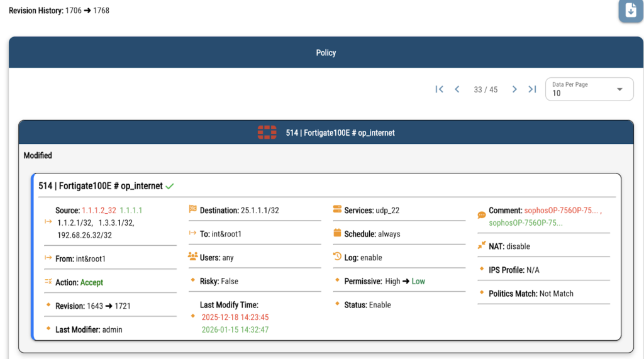644x359 pixels.
Task: Click the Policy section header bar
Action: (326, 53)
